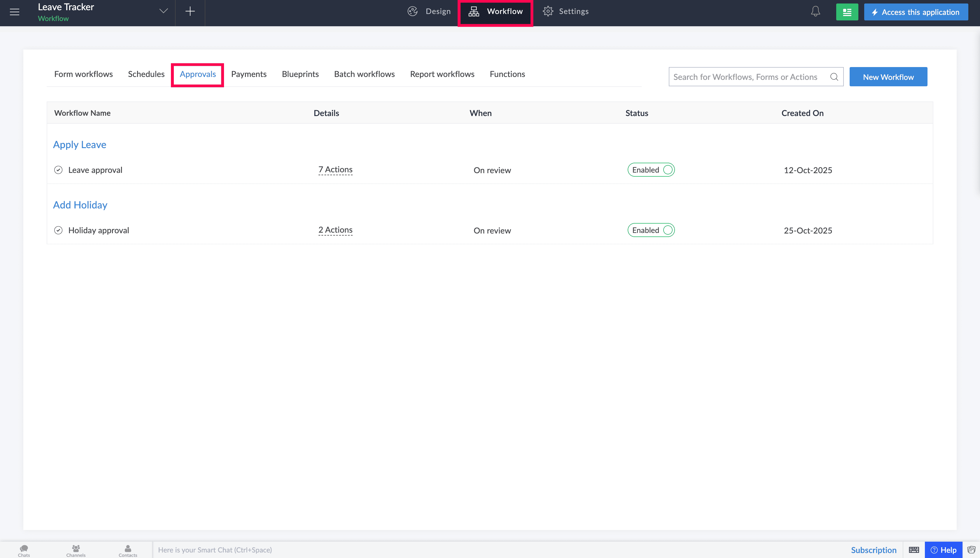Click the New Workflow button

(x=888, y=77)
